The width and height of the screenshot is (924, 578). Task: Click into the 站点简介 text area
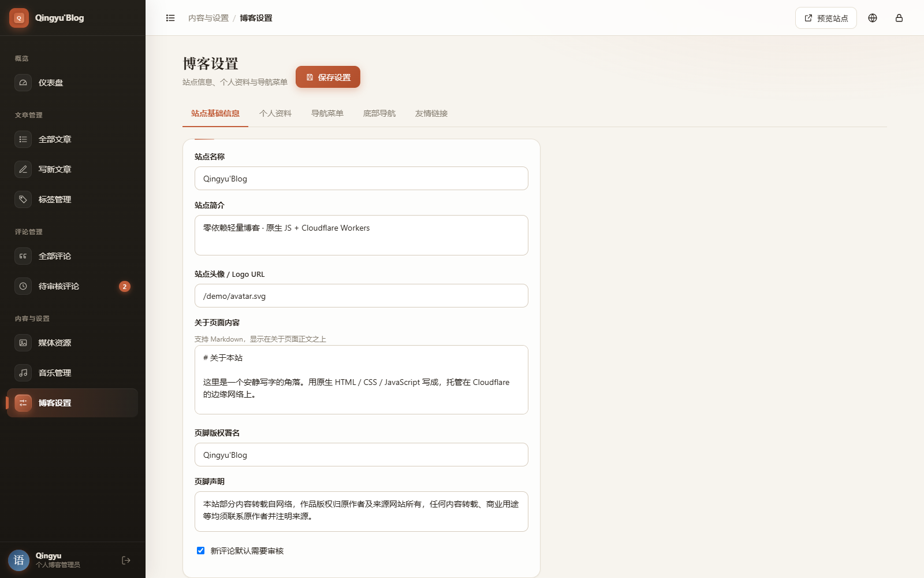362,235
